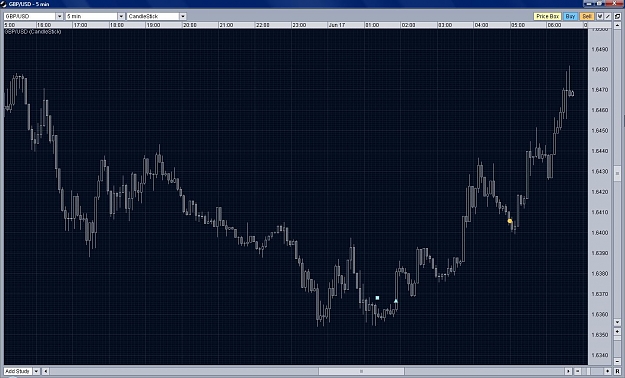This screenshot has width=625, height=378.
Task: Click the GBP/USD (CandleStick) chart legend label
Action: 33,32
